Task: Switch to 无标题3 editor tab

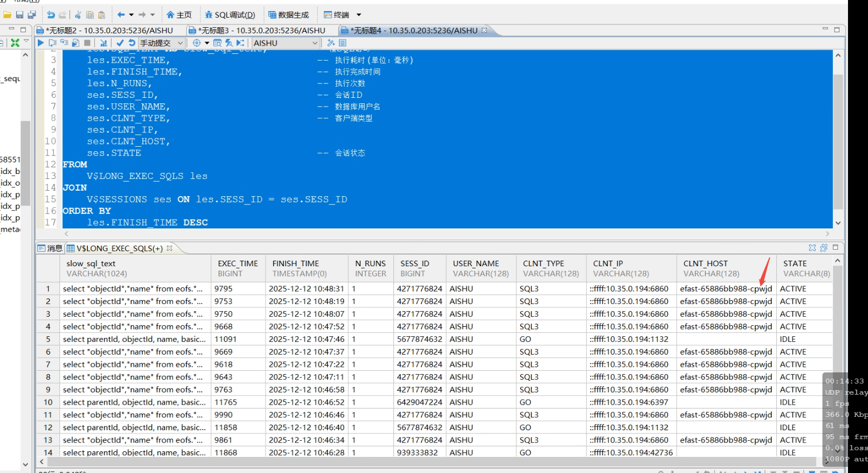Action: [257, 31]
